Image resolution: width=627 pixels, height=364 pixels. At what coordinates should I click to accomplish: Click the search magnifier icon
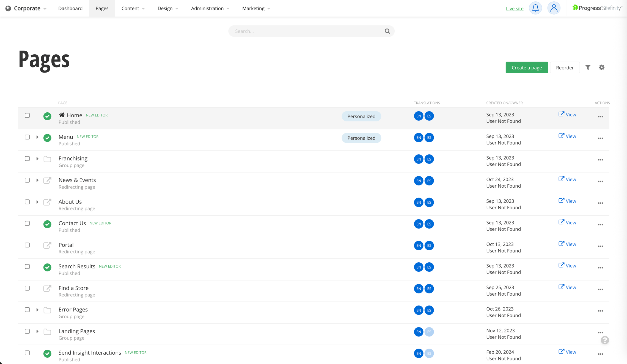387,31
